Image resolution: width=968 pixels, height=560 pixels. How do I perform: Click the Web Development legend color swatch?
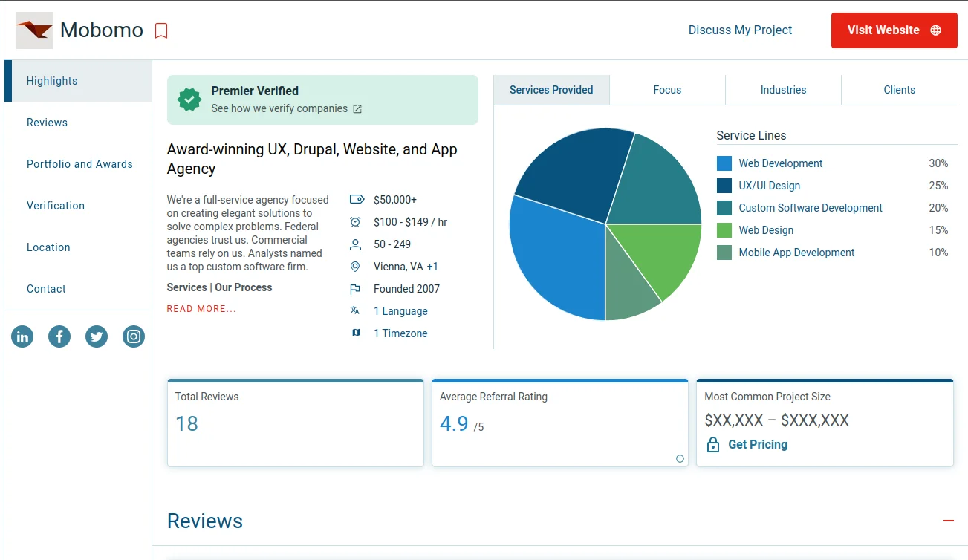[724, 163]
